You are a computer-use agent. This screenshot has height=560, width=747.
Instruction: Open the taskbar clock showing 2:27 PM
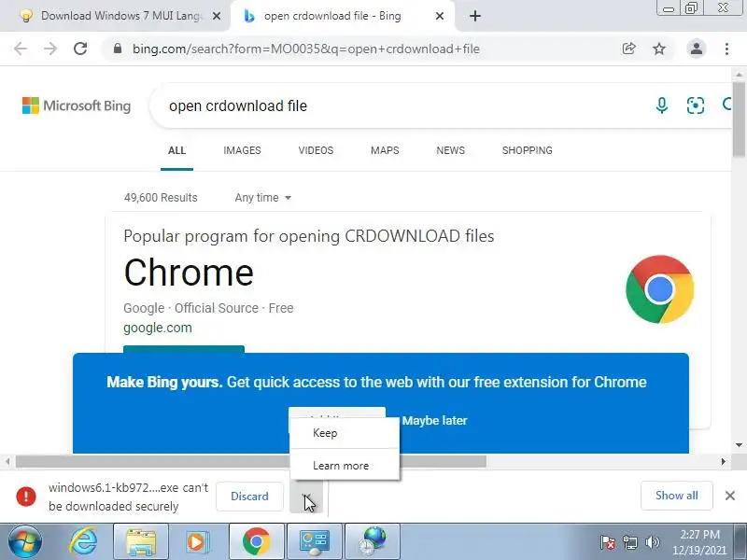click(x=699, y=542)
